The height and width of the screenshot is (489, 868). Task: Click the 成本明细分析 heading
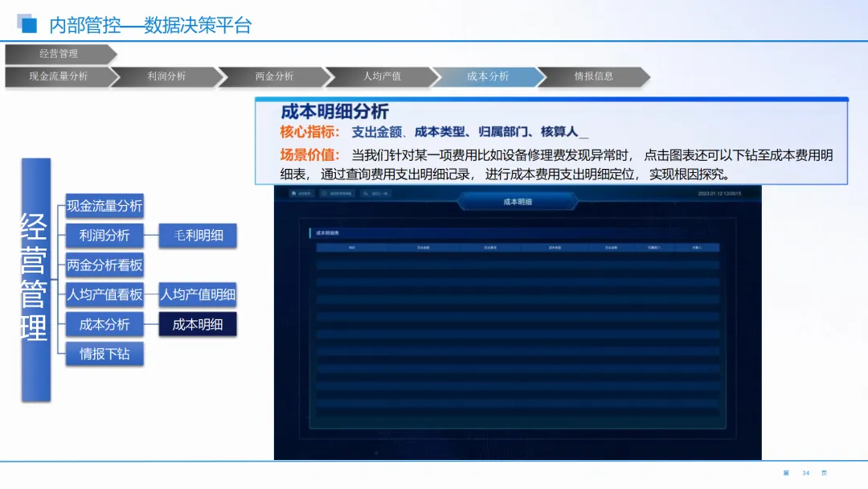click(334, 112)
